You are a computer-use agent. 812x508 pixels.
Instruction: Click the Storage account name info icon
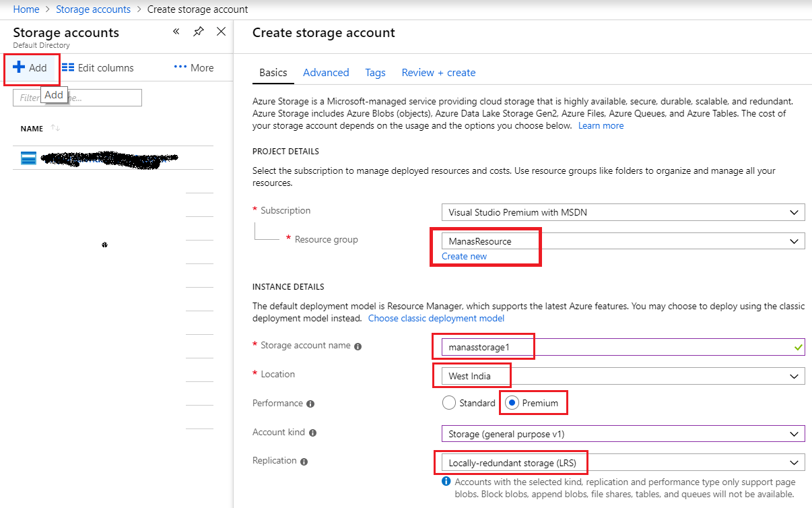(x=358, y=346)
